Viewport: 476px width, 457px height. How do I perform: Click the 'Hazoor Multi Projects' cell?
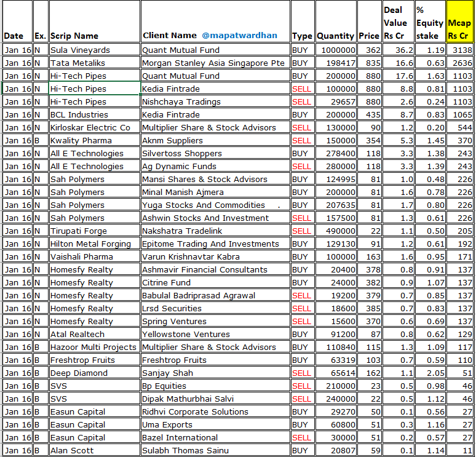[95, 347]
